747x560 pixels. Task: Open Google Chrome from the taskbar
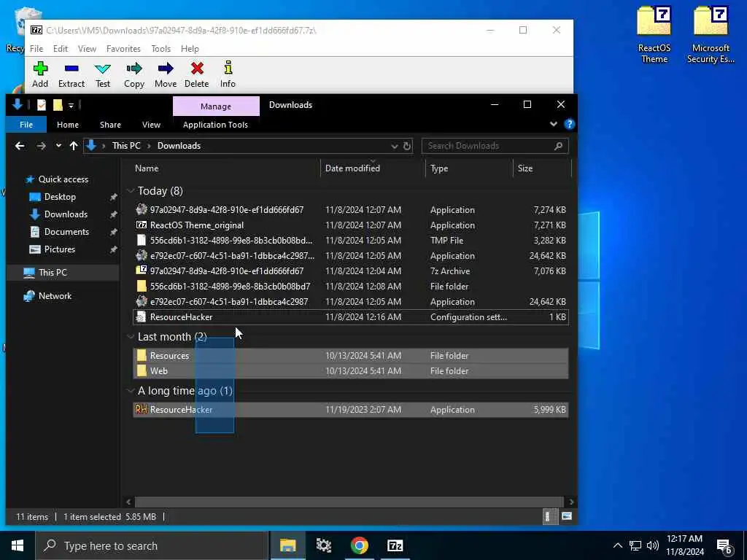(x=359, y=545)
